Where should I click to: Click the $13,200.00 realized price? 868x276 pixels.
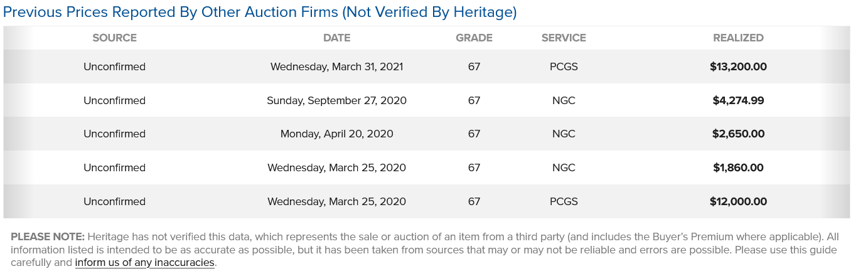tap(738, 66)
